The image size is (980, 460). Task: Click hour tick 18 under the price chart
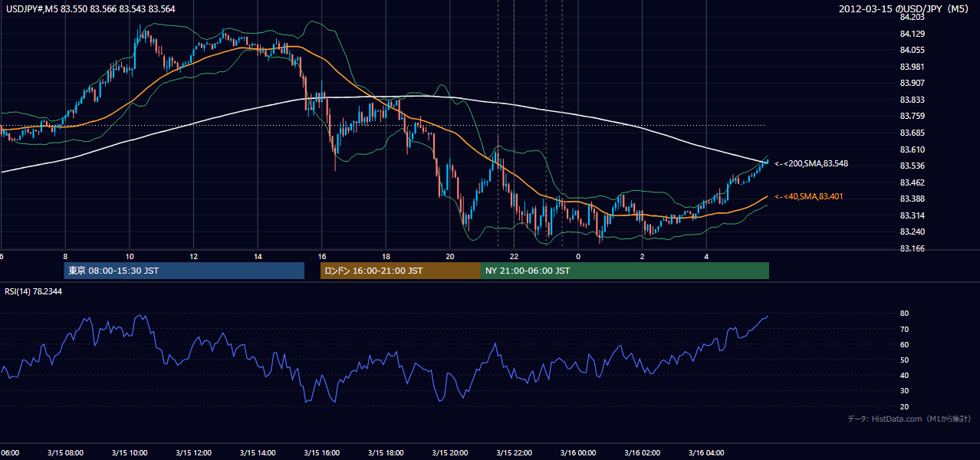click(386, 256)
